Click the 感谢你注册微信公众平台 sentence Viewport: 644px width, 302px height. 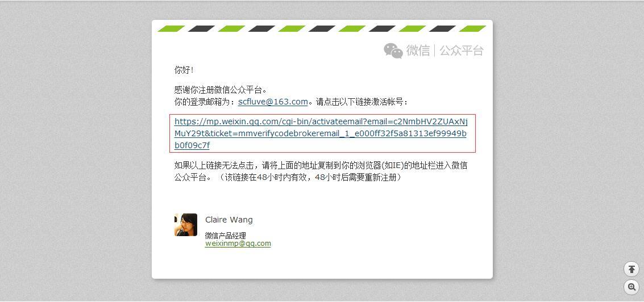click(221, 90)
